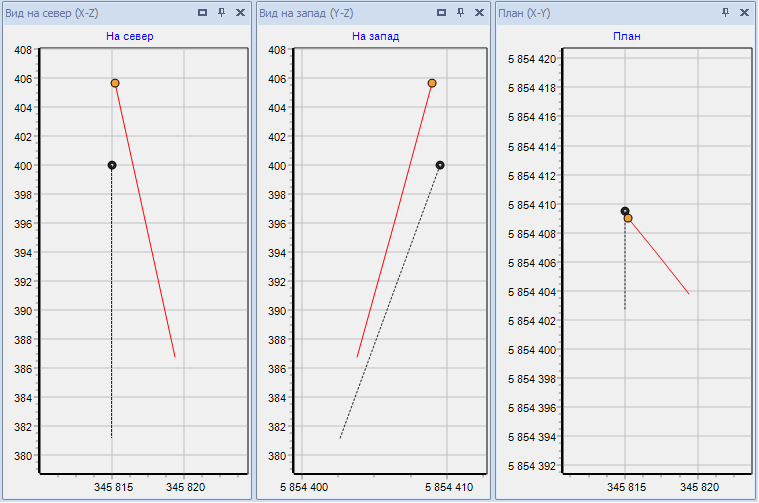This screenshot has width=759, height=503.
Task: Select the dotted black line in На запад view
Action: (390, 302)
